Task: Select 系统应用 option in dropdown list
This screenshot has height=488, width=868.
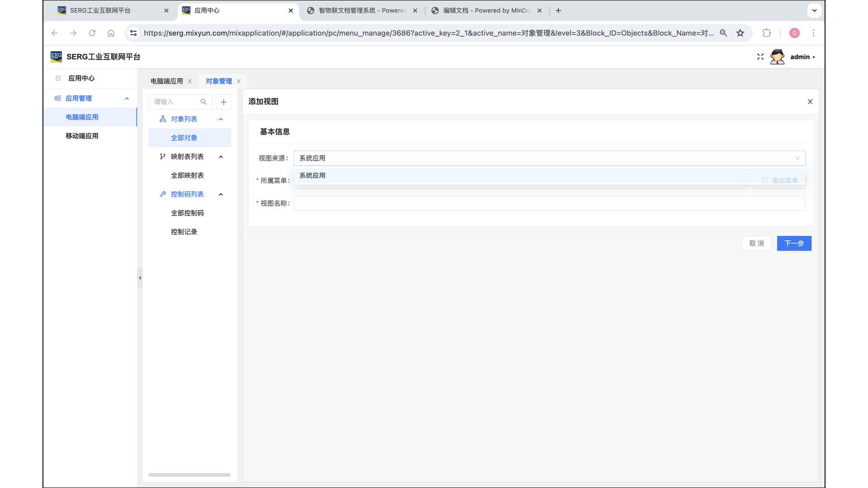Action: [312, 175]
